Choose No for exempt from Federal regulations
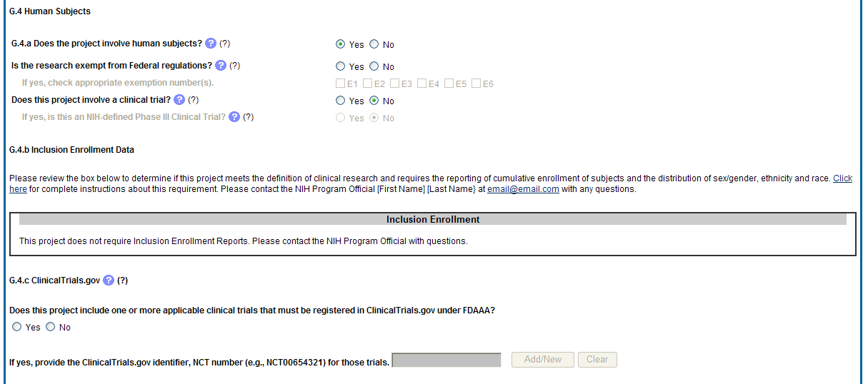Screen dimensions: 868x384 (x=374, y=66)
